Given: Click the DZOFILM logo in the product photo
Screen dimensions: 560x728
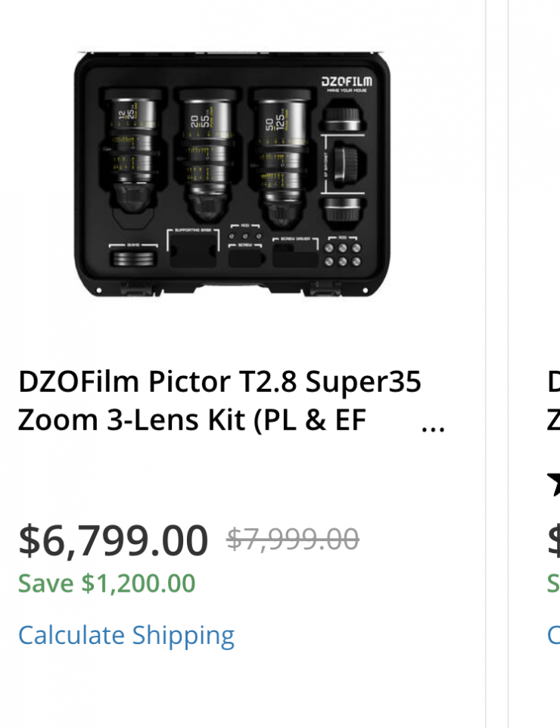Looking at the screenshot, I should point(346,82).
